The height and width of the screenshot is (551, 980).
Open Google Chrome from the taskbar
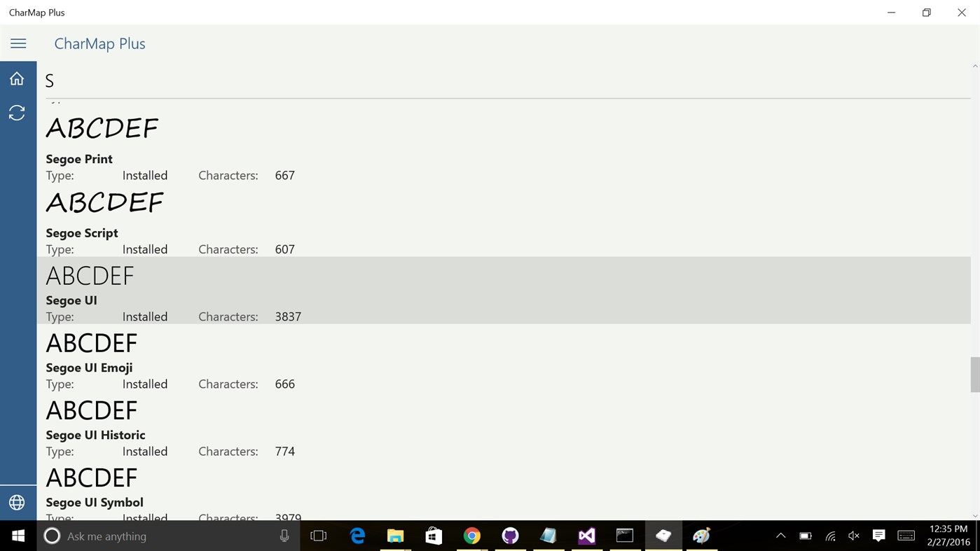[x=471, y=536]
